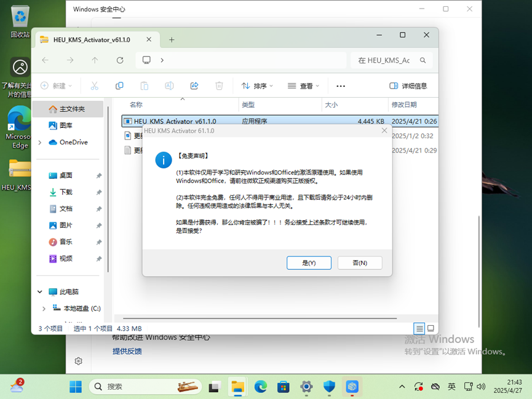The width and height of the screenshot is (532, 399).
Task: Toggle the Details pane (详细信息) button
Action: pos(408,86)
